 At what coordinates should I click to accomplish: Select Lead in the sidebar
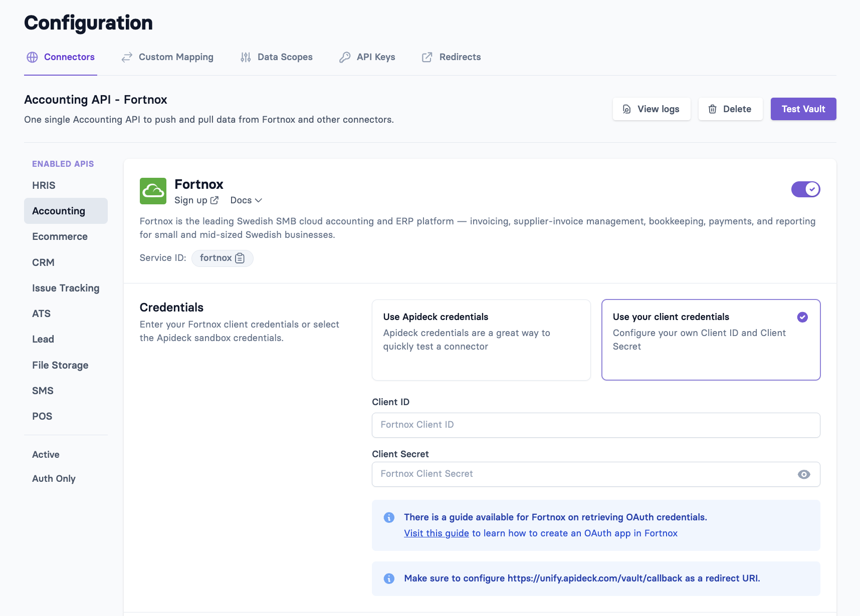(x=66, y=339)
